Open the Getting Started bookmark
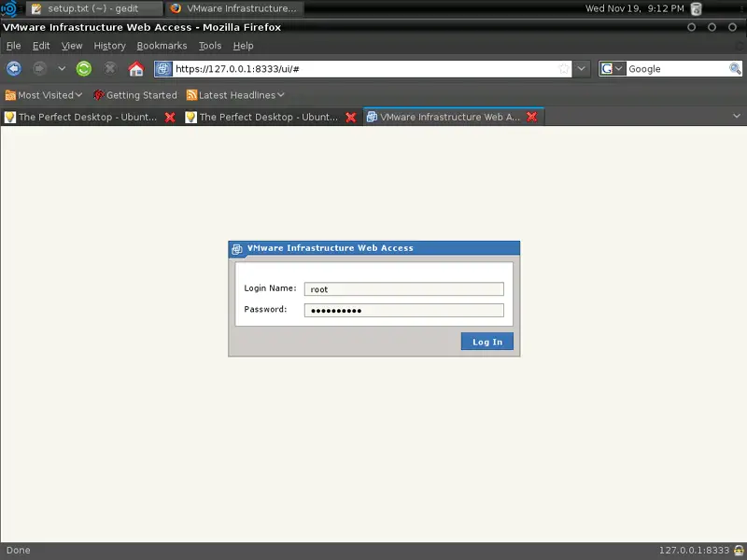Viewport: 747px width, 560px height. [135, 95]
